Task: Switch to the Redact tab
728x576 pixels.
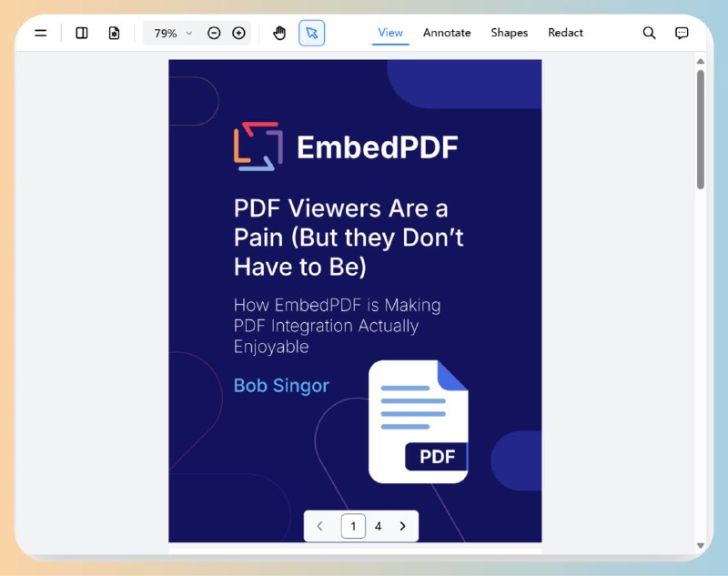Action: [565, 33]
